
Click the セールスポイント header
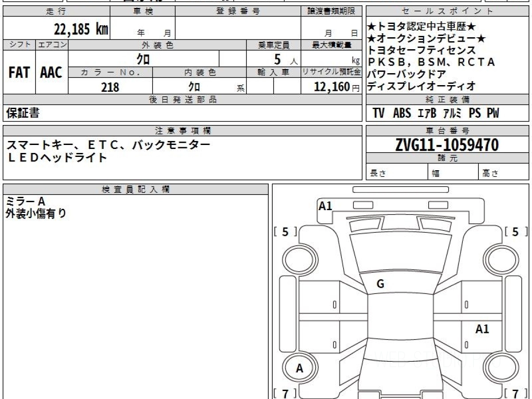pos(447,12)
